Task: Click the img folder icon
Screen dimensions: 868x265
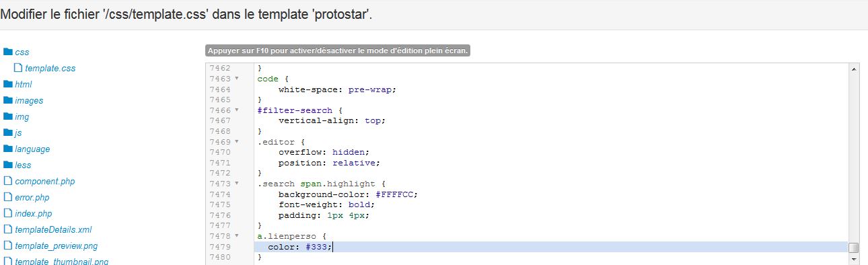Action: (8, 116)
